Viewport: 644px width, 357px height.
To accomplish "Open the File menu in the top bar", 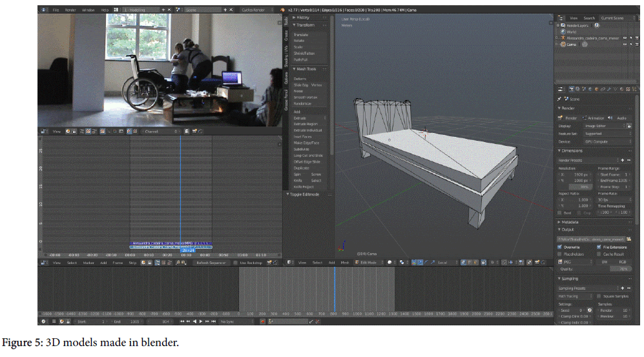I will point(56,10).
